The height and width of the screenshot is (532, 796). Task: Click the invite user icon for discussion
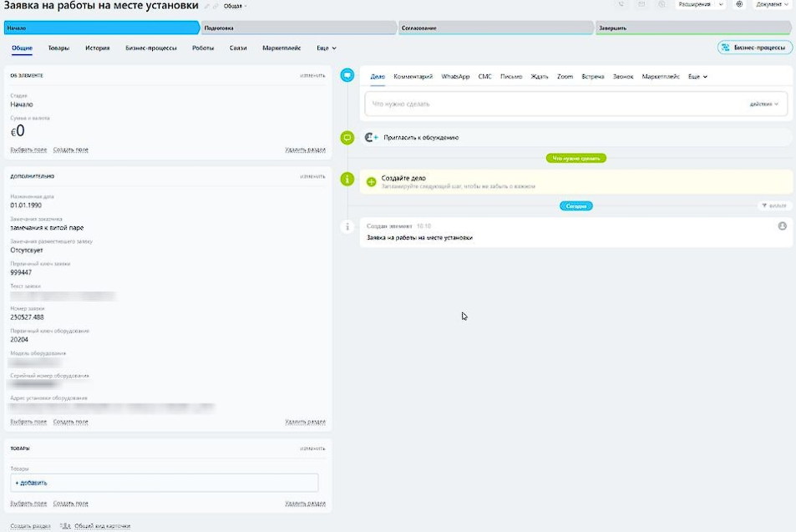(x=372, y=137)
